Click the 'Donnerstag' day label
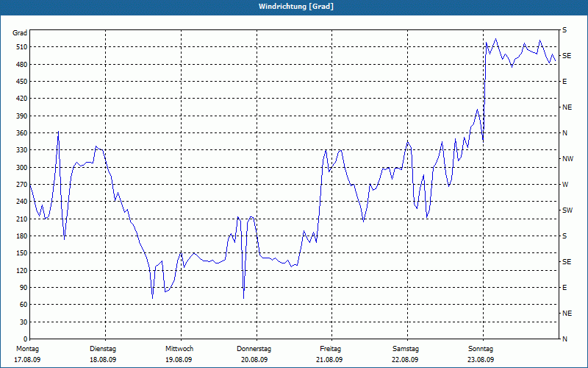The width and height of the screenshot is (588, 368). 254,349
